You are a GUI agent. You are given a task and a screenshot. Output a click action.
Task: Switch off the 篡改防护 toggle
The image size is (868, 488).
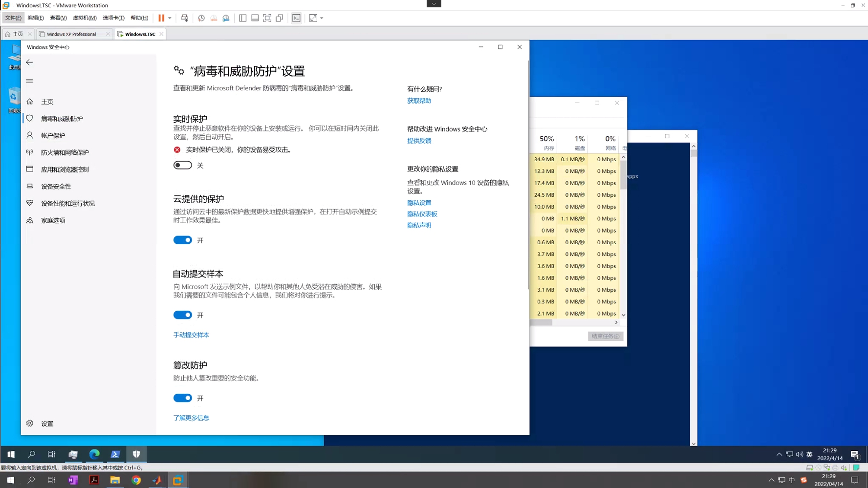point(183,398)
